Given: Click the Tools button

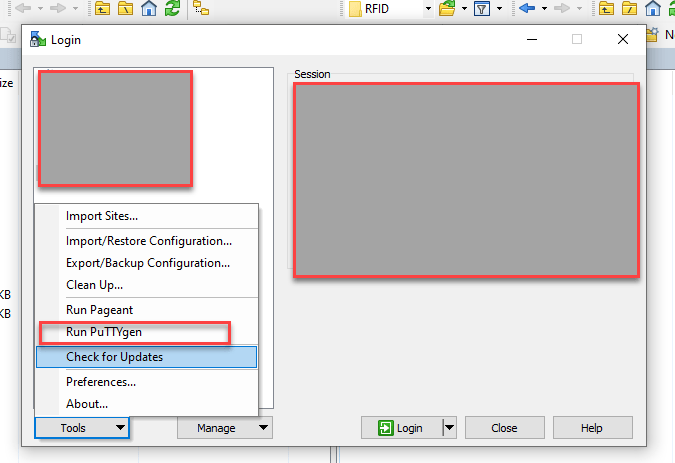Looking at the screenshot, I should click(x=82, y=428).
